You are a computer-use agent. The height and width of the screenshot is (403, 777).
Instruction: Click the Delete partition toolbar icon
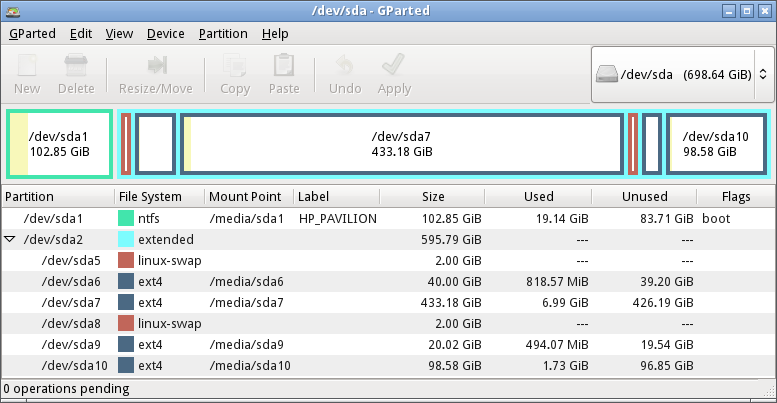[x=76, y=65]
